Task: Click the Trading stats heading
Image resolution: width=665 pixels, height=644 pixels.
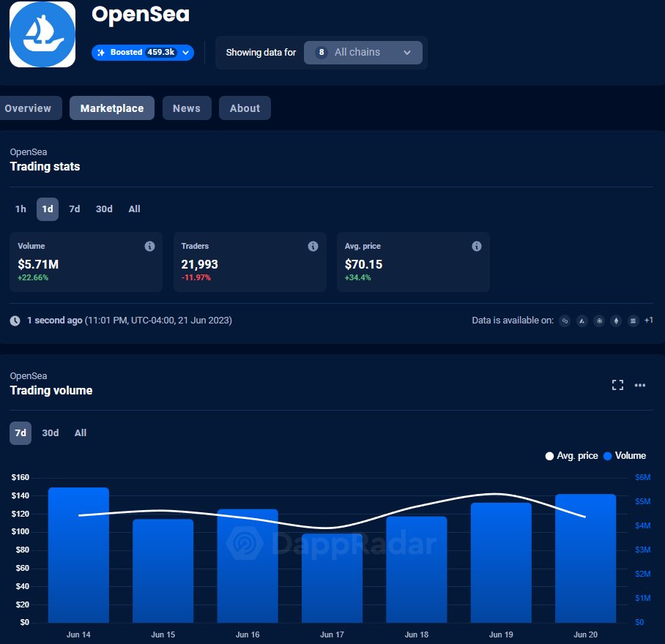Action: [x=45, y=167]
